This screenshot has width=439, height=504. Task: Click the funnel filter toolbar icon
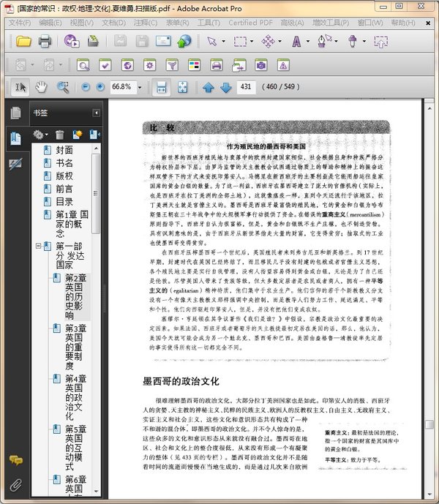(x=172, y=65)
